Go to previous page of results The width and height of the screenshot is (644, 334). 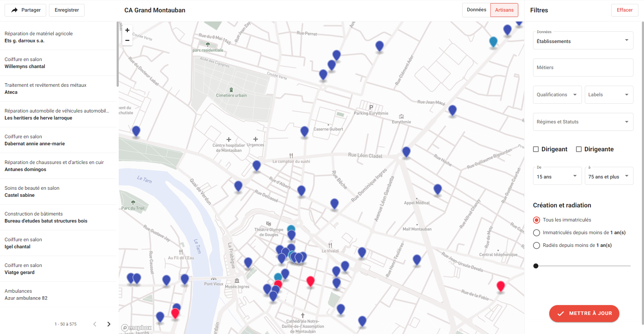[95, 324]
